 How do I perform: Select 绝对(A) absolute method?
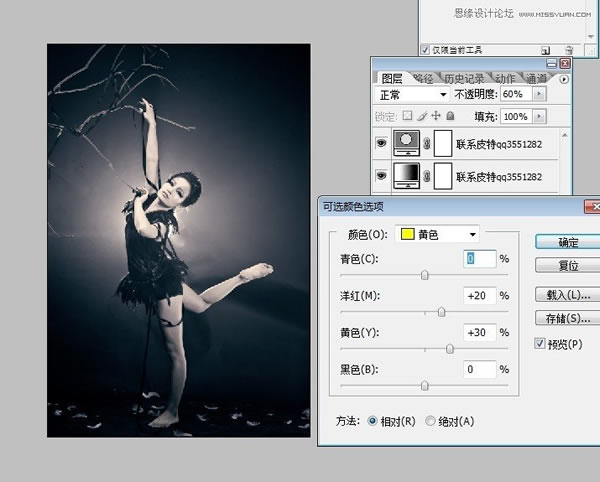point(430,421)
